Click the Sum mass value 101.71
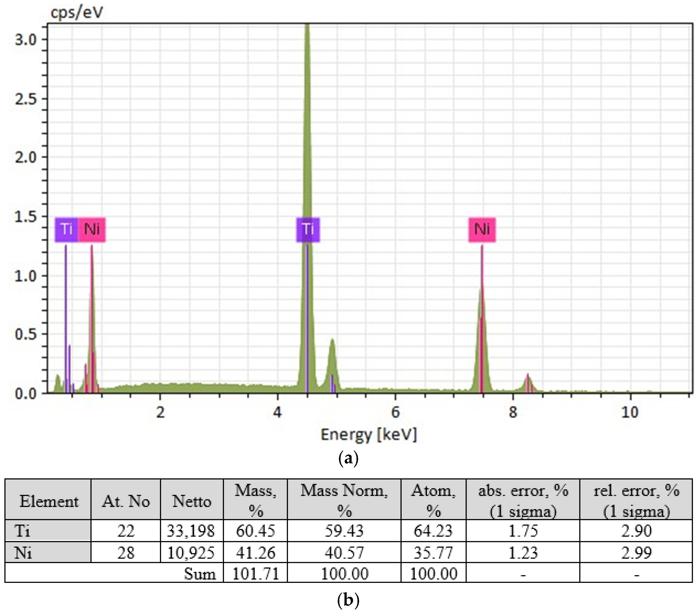This screenshot has height=613, width=700. pos(255,574)
